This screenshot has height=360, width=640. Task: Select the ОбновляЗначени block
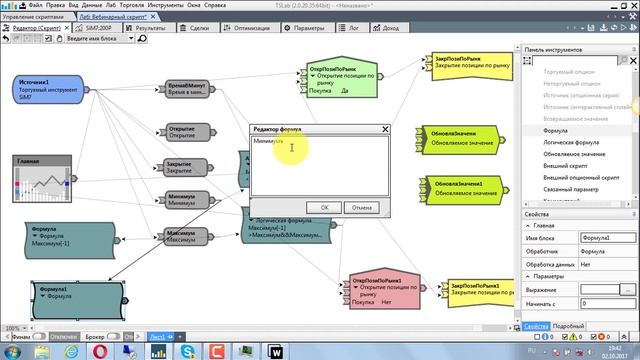(460, 140)
